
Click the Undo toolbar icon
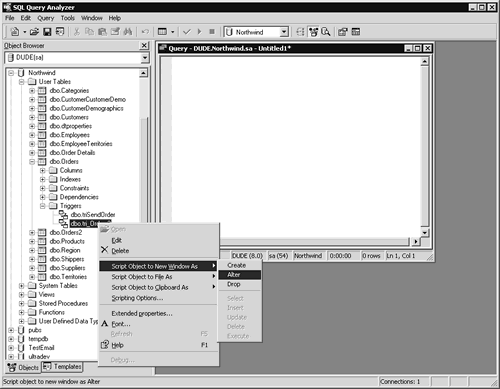pos(145,32)
